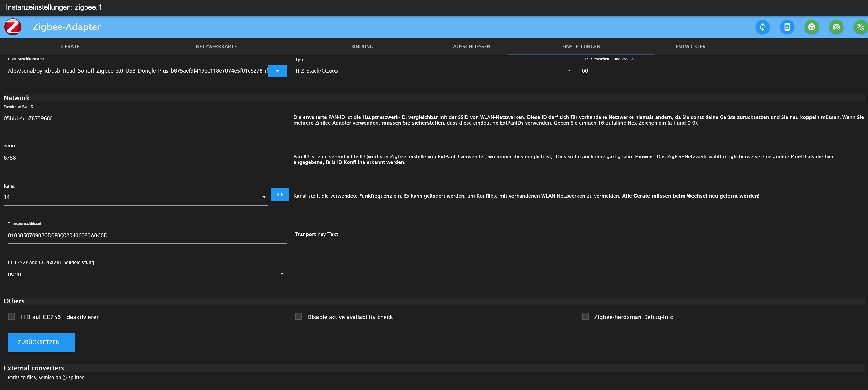868x390 pixels.
Task: Enable LED auf CC2531 deaktivieren checkbox
Action: point(11,316)
